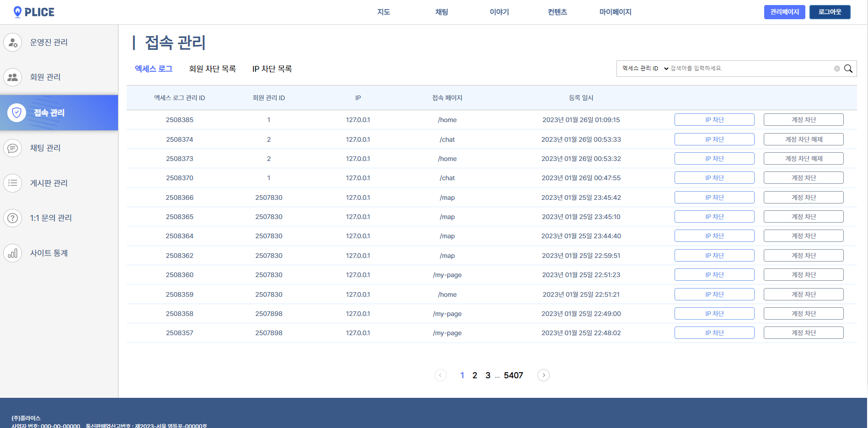Click 계정 차단 해제 for log 2508374

pos(803,139)
